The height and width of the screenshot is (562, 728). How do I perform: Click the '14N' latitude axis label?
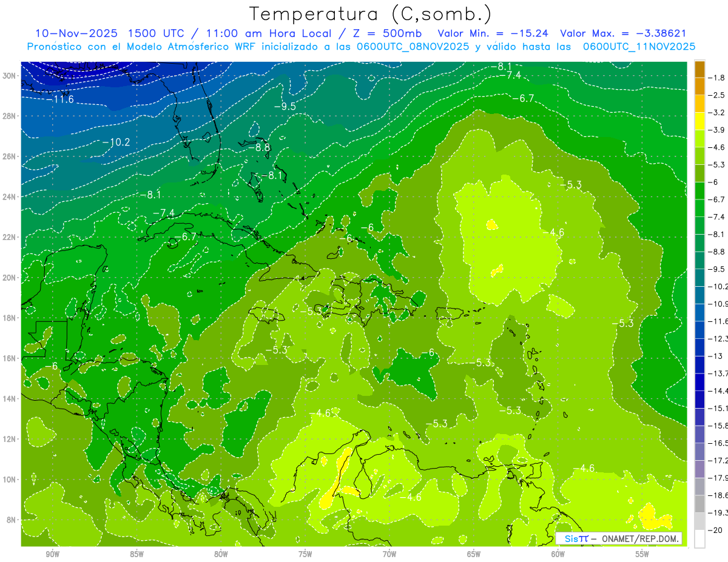click(x=10, y=399)
